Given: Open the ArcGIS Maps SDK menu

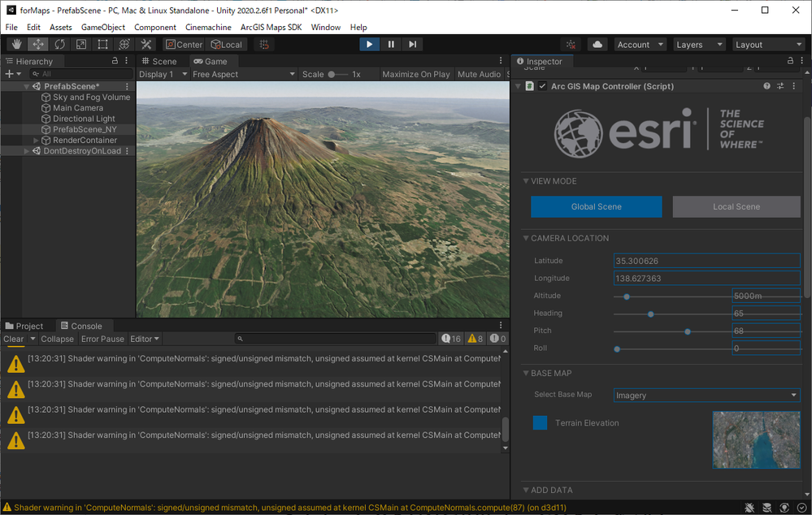Looking at the screenshot, I should pos(271,27).
